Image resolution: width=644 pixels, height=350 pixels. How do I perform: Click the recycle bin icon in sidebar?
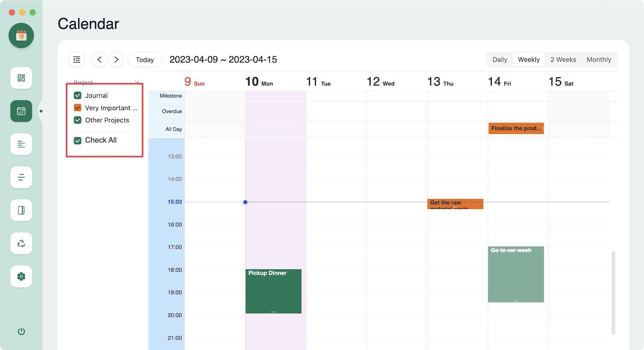tap(21, 243)
